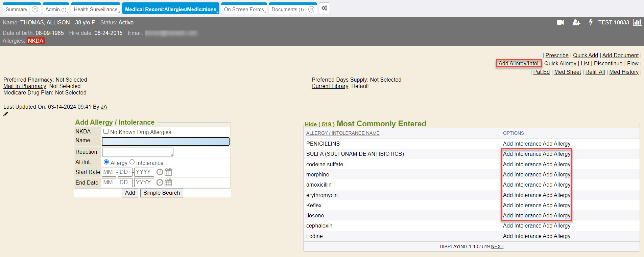Click the gears settings icon after Documents tab
Image resolution: width=644 pixels, height=257 pixels.
click(x=324, y=8)
